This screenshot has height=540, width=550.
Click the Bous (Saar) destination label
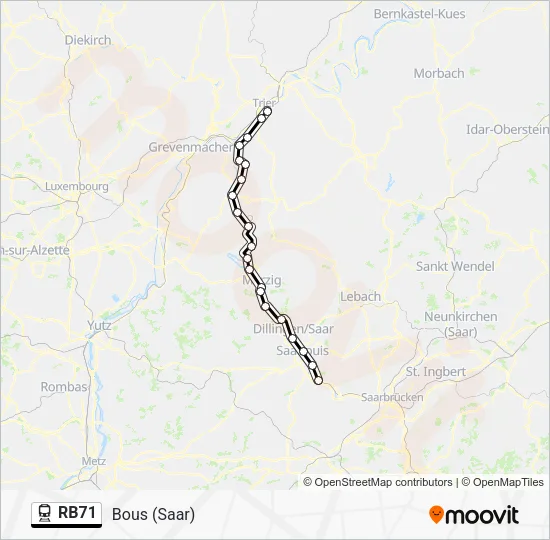click(x=153, y=515)
